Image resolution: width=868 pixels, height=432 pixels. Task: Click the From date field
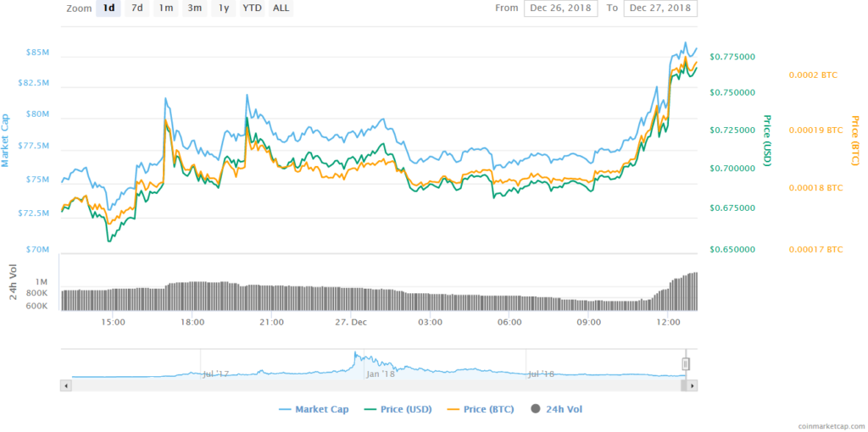pyautogui.click(x=560, y=8)
